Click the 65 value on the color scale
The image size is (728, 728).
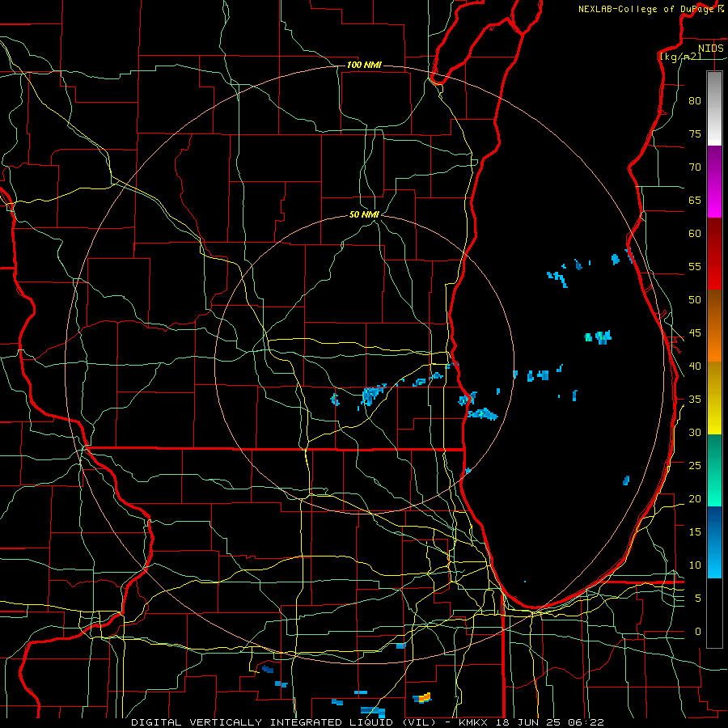pyautogui.click(x=695, y=200)
